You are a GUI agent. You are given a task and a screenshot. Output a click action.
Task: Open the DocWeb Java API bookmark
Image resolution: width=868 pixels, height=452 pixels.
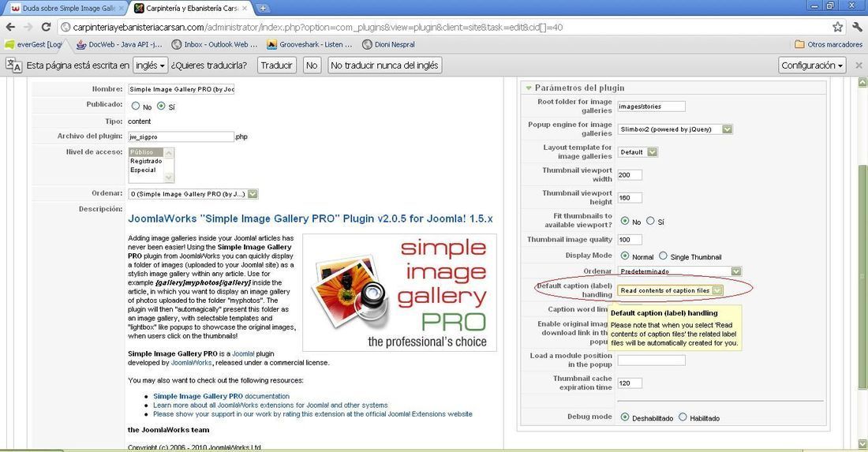tap(119, 44)
